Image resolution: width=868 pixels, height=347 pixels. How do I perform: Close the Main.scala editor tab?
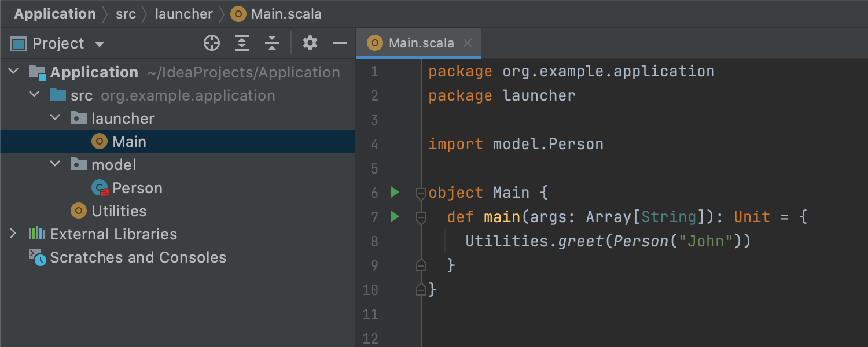click(x=468, y=43)
